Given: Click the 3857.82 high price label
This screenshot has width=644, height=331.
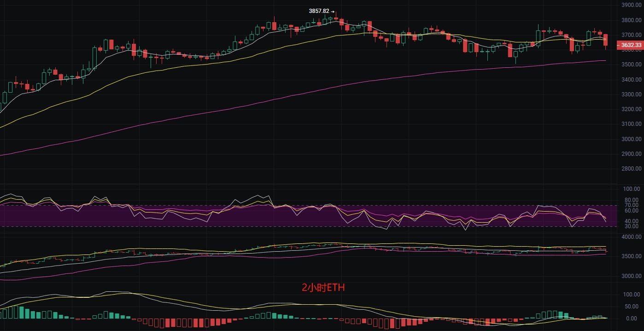Looking at the screenshot, I should pyautogui.click(x=319, y=11).
